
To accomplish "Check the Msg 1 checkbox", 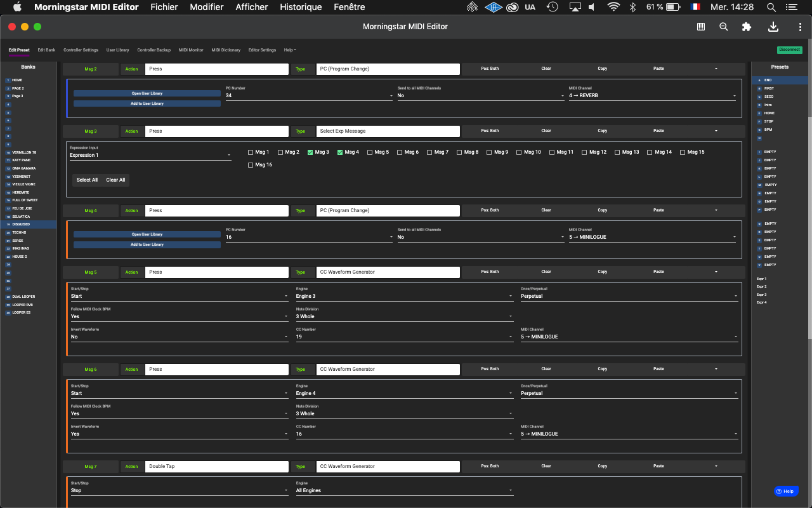I will coord(251,152).
